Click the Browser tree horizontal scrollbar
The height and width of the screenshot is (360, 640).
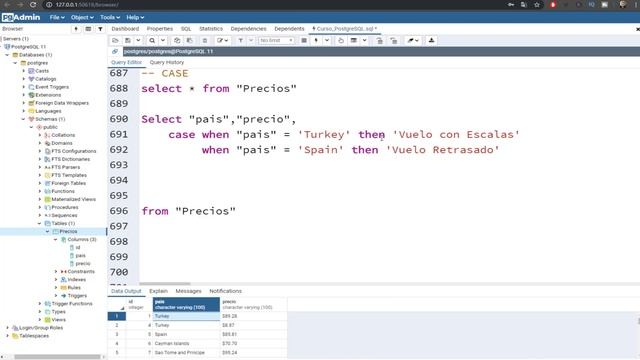pos(57,357)
